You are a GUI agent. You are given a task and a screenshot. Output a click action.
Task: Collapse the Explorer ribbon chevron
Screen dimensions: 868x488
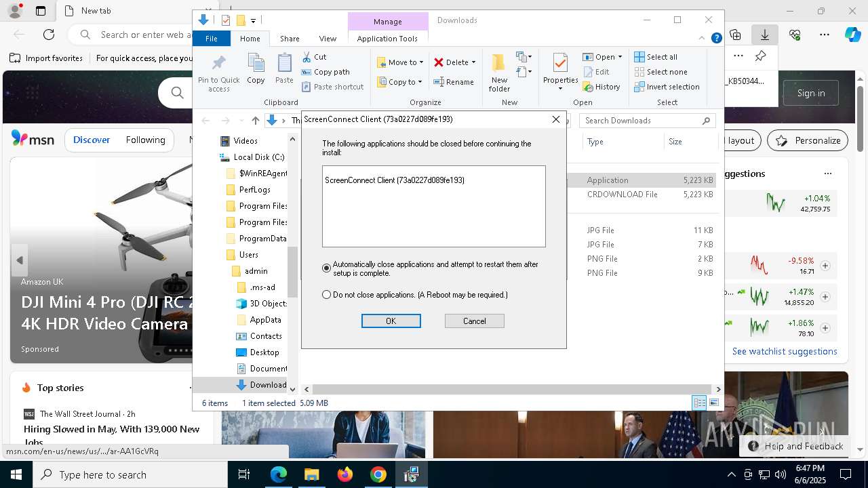coord(702,39)
